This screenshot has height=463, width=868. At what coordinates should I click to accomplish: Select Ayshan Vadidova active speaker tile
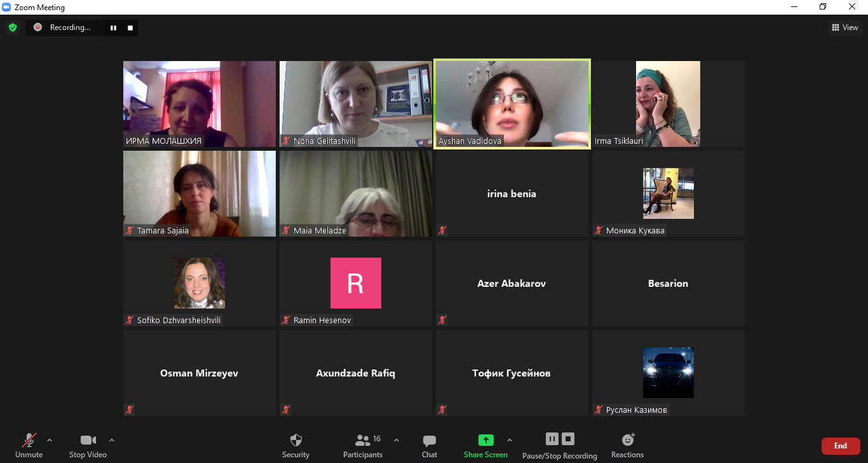tap(512, 104)
